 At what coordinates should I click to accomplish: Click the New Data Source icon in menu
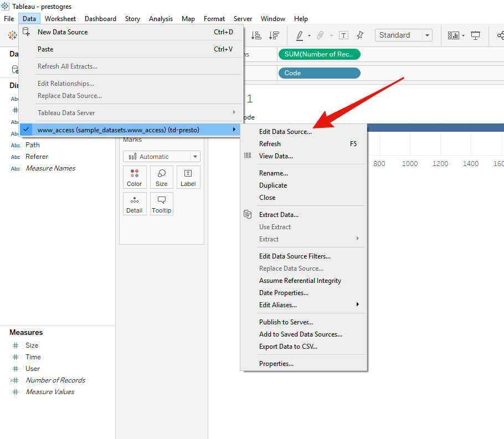pos(26,32)
